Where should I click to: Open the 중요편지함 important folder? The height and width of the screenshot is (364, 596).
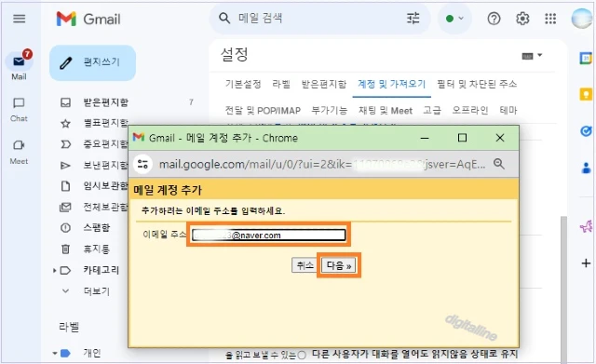pyautogui.click(x=105, y=144)
